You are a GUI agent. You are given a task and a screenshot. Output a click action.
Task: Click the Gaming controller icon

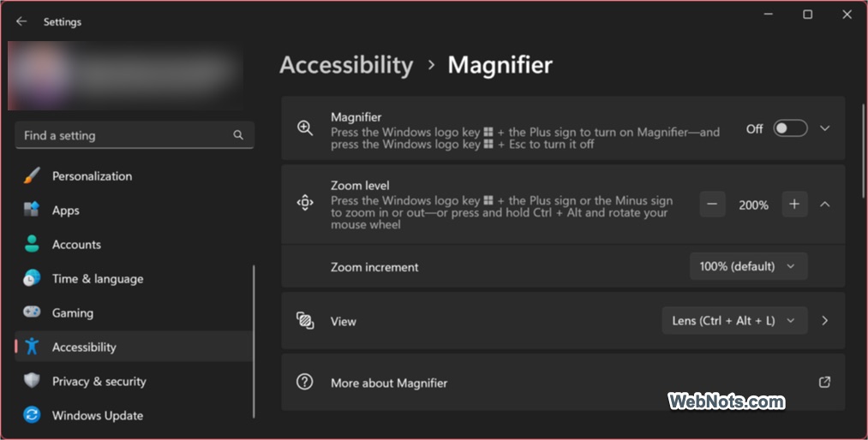(x=32, y=312)
